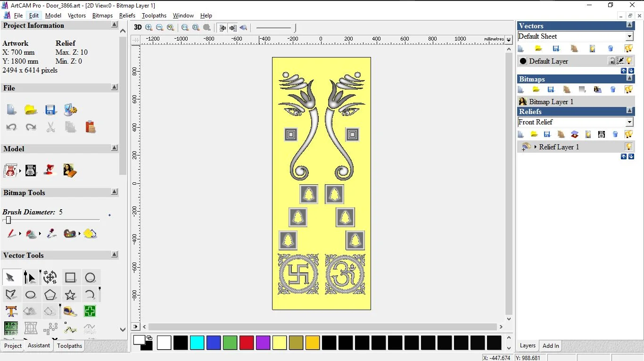Open the Toolpaths menu

point(154,16)
